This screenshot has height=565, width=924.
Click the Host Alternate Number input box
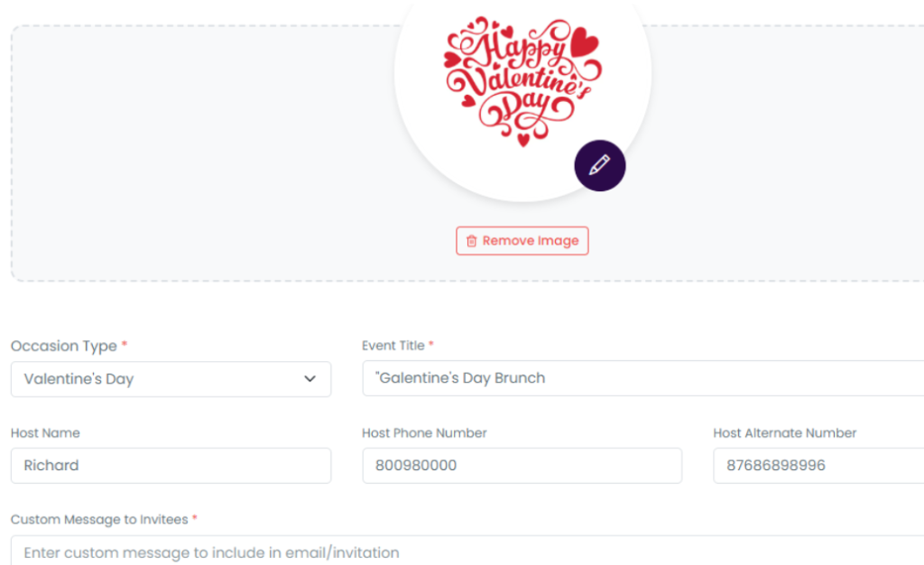818,466
